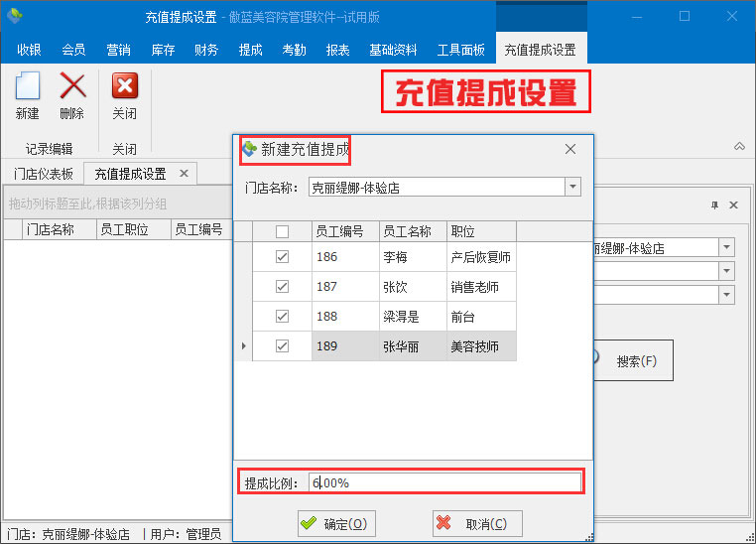Click the 确定(O) confirm button
Screen dimensions: 756x544
click(x=335, y=523)
